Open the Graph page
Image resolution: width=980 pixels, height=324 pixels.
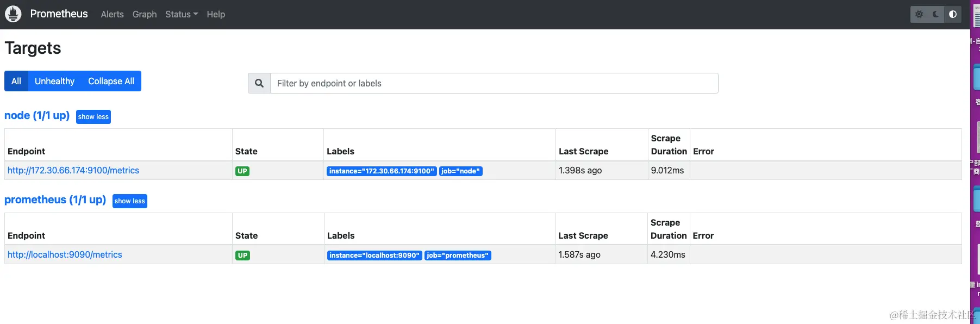point(145,14)
